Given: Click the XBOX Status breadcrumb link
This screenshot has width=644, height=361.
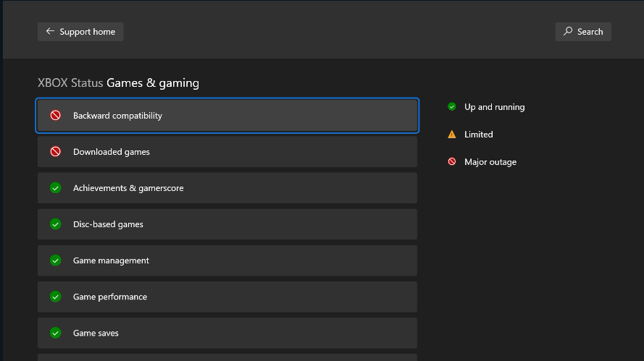Looking at the screenshot, I should (x=70, y=83).
